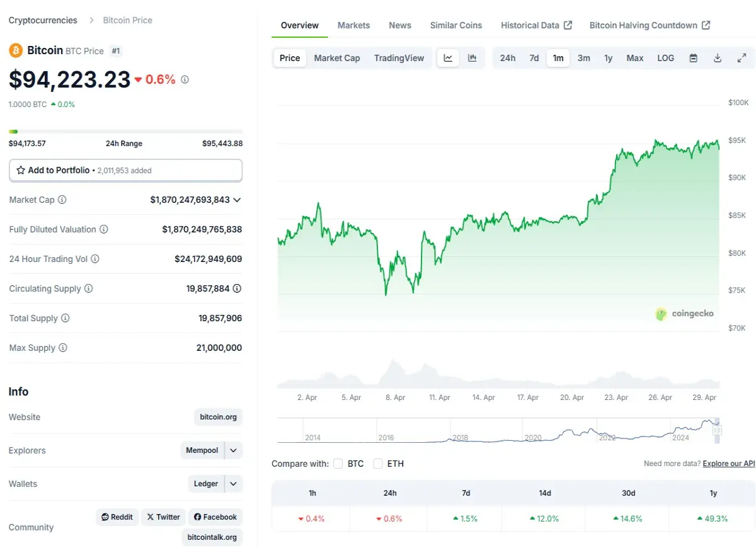Enable ETH comparison checkbox
Screen dimensions: 756x548
point(378,464)
